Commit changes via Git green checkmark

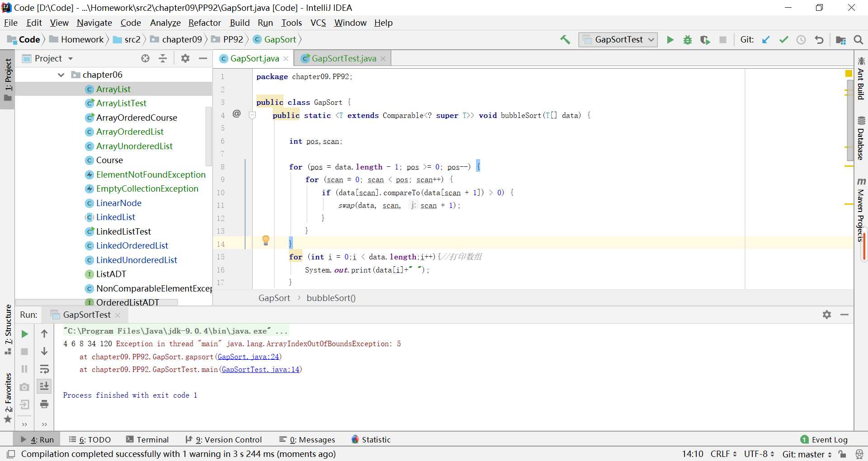tap(783, 40)
